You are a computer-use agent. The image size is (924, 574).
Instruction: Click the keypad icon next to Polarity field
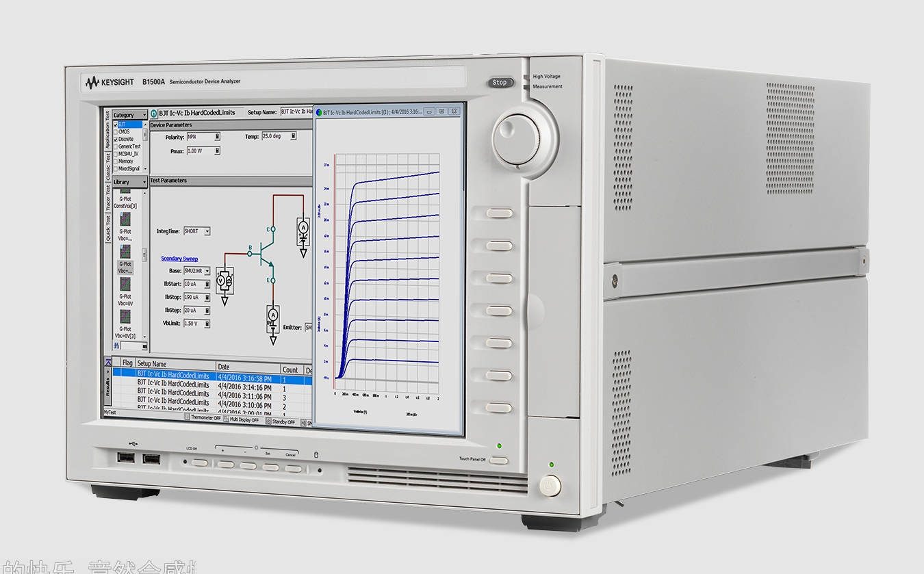pyautogui.click(x=218, y=137)
